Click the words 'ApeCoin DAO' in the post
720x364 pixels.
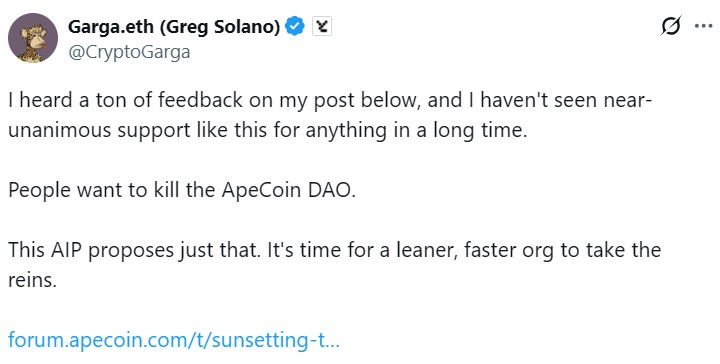pos(289,190)
